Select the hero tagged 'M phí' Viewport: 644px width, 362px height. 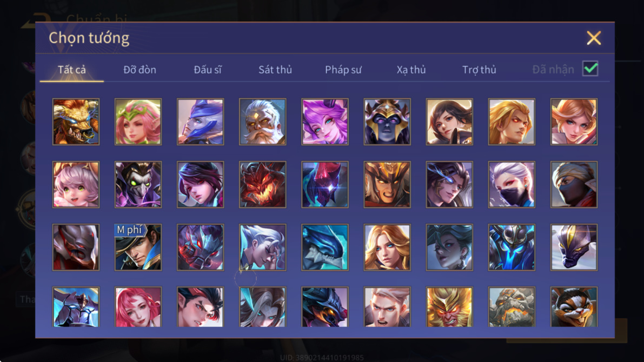point(138,247)
